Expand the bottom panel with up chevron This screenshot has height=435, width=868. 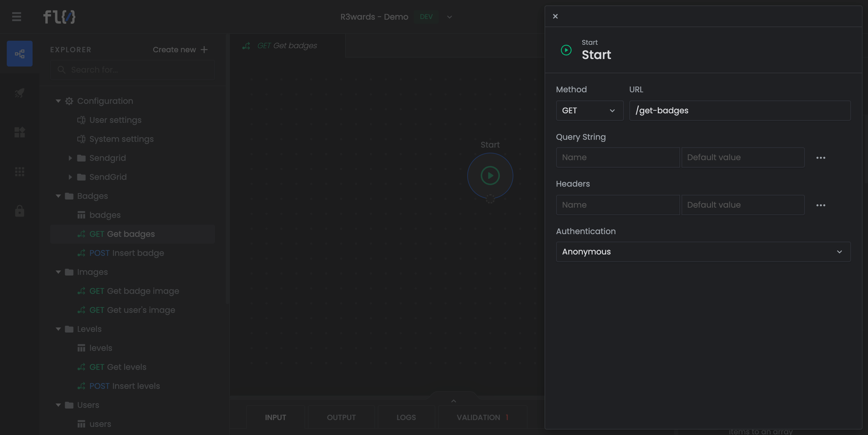[x=454, y=401]
